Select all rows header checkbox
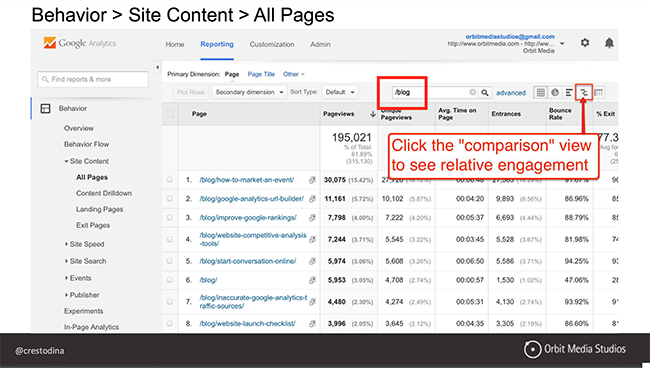 coord(170,114)
